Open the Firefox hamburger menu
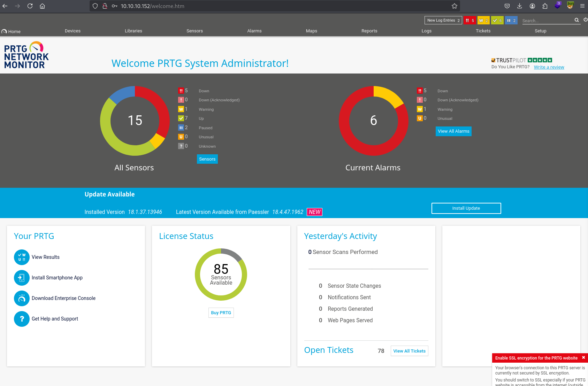 tap(582, 6)
